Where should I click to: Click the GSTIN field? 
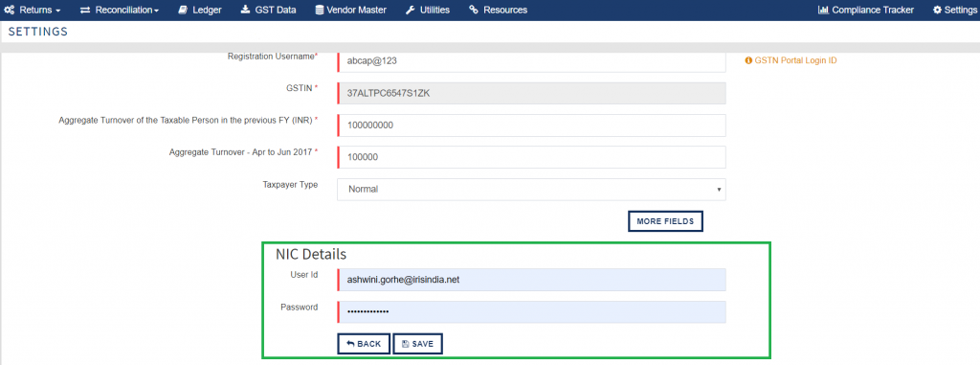coord(531,93)
